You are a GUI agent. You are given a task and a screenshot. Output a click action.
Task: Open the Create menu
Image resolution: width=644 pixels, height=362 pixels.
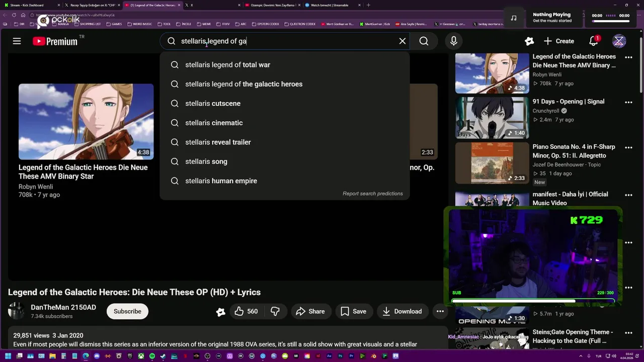click(x=559, y=41)
